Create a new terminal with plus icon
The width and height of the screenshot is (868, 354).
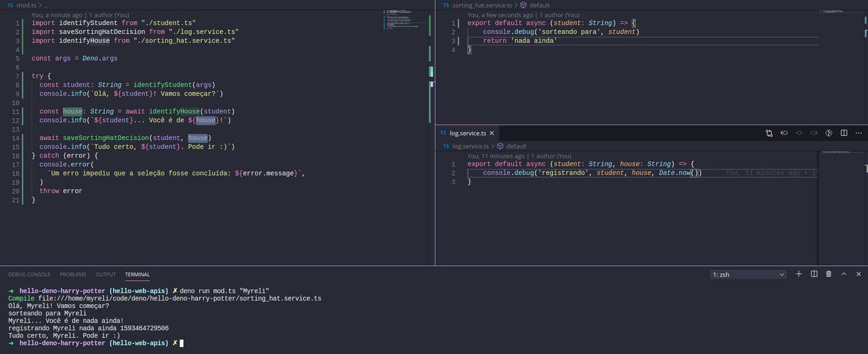pyautogui.click(x=799, y=274)
